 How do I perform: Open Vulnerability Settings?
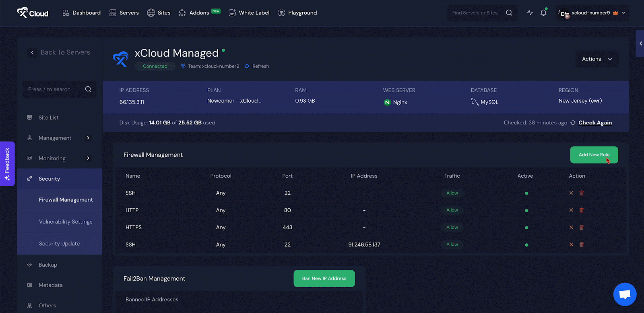coord(66,222)
